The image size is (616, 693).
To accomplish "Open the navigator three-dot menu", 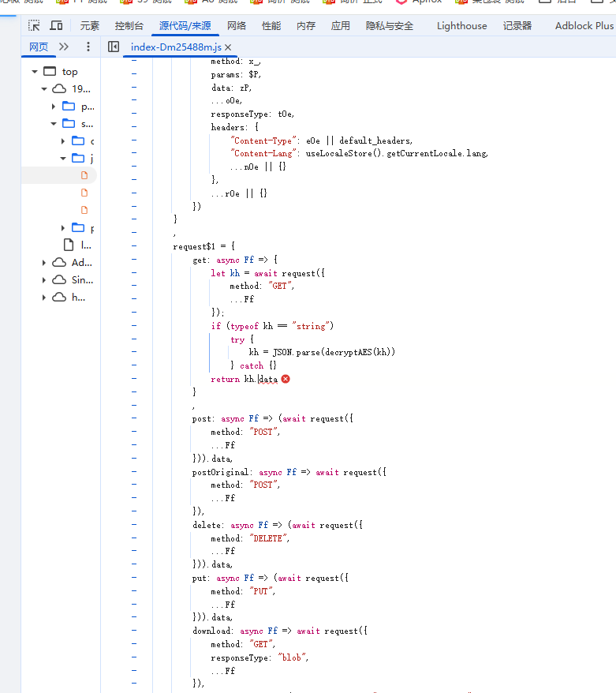I will pos(88,47).
